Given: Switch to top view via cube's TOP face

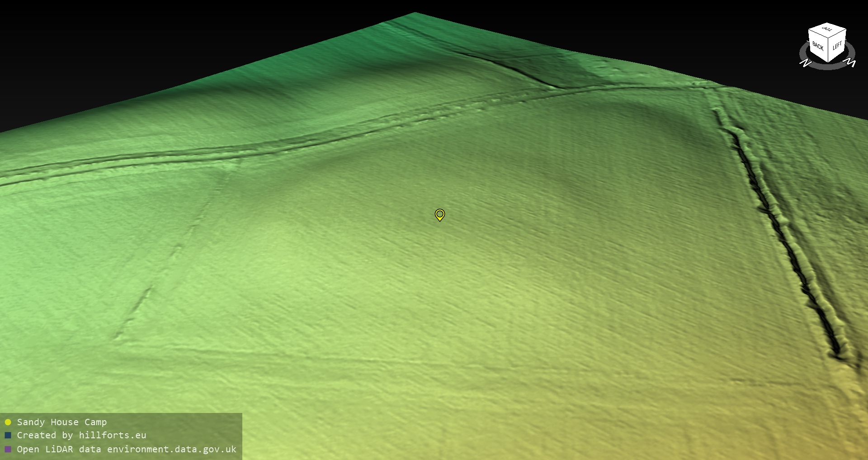Looking at the screenshot, I should coord(827,29).
